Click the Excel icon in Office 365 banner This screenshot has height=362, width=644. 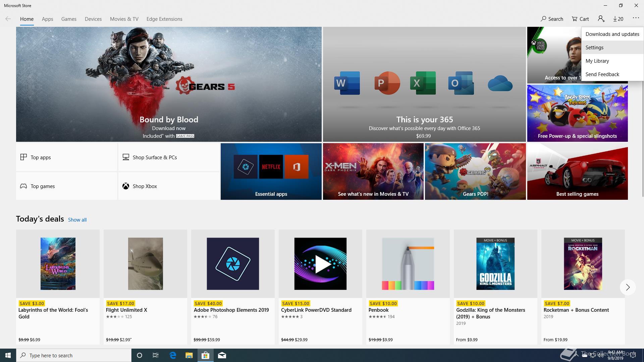423,83
